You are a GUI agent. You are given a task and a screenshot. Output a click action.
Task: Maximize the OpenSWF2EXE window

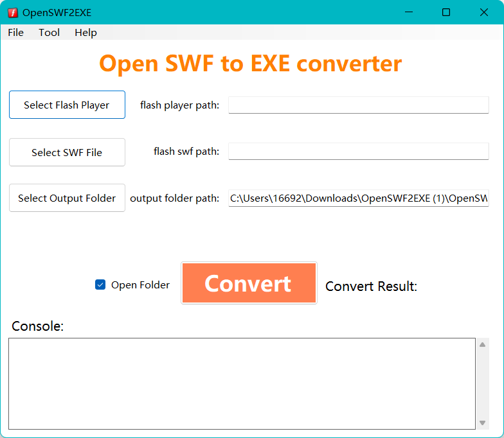coord(446,12)
